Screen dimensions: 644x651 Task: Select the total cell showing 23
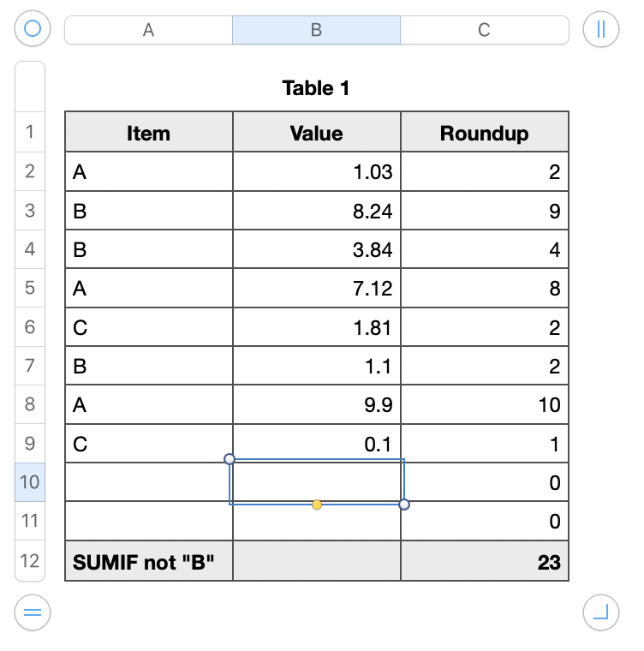485,561
